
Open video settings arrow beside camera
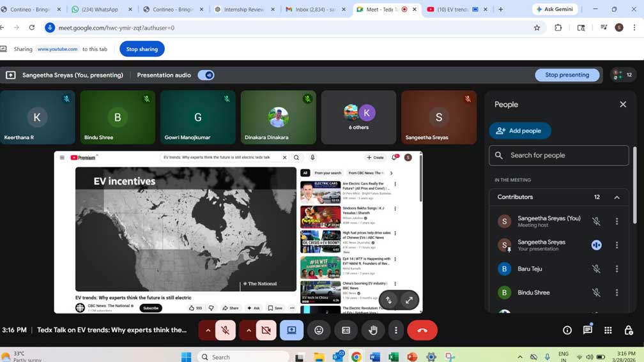point(249,330)
